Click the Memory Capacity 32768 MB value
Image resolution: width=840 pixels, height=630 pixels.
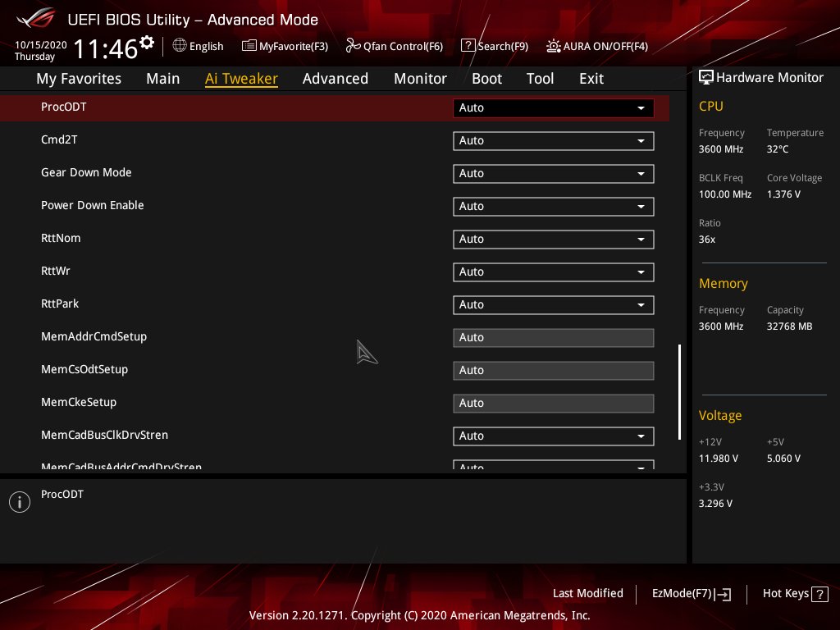click(x=789, y=326)
